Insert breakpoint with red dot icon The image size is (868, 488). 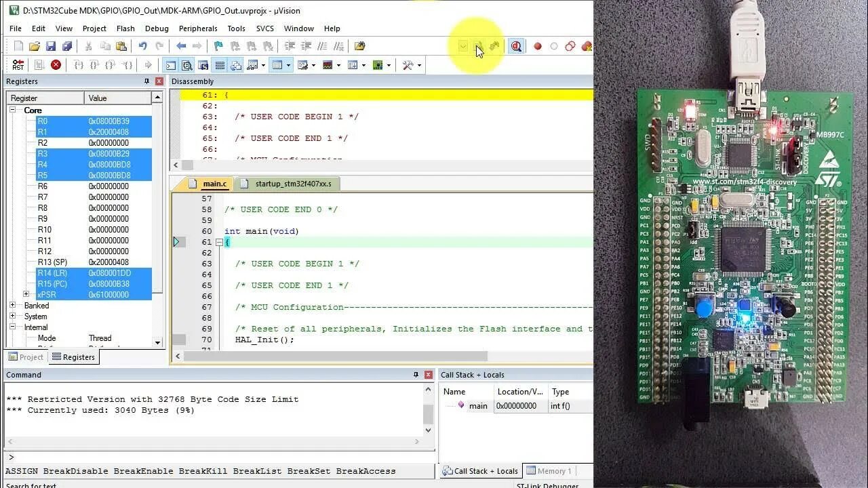(x=538, y=46)
